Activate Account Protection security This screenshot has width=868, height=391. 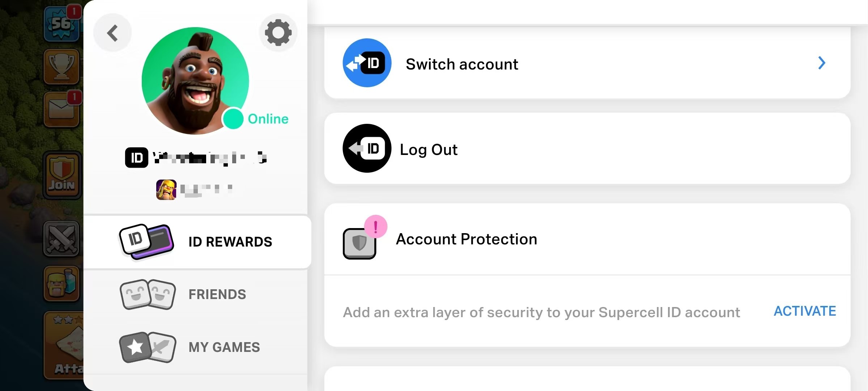pos(805,311)
